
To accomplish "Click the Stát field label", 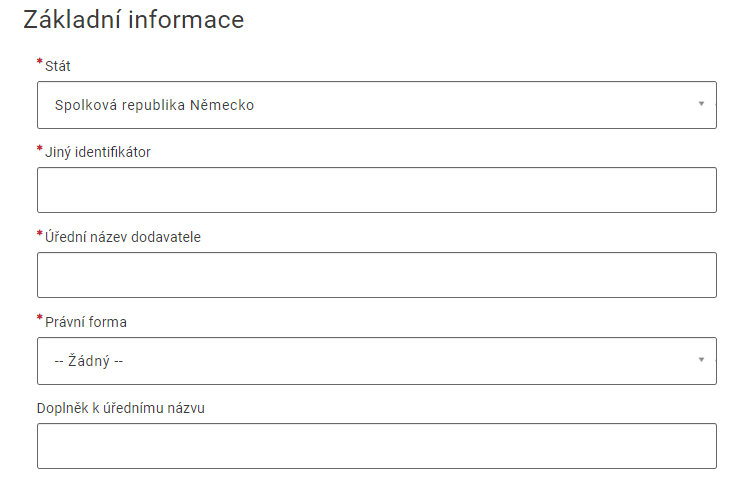I will [x=58, y=67].
